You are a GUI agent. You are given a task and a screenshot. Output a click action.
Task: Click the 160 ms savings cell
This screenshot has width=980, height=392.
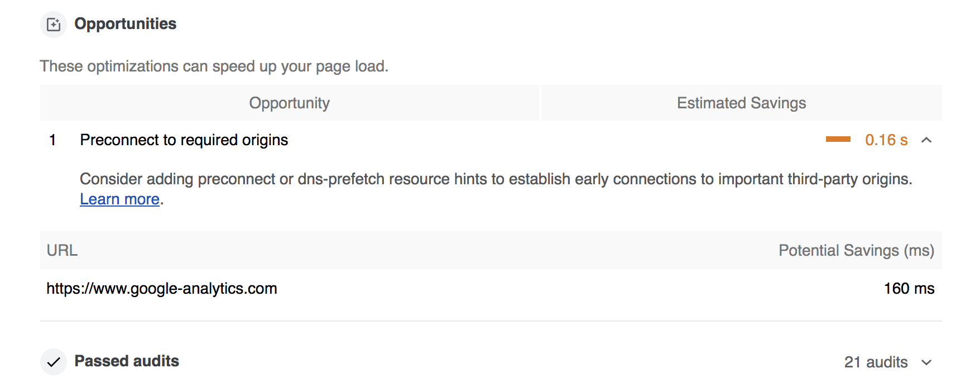coord(909,289)
